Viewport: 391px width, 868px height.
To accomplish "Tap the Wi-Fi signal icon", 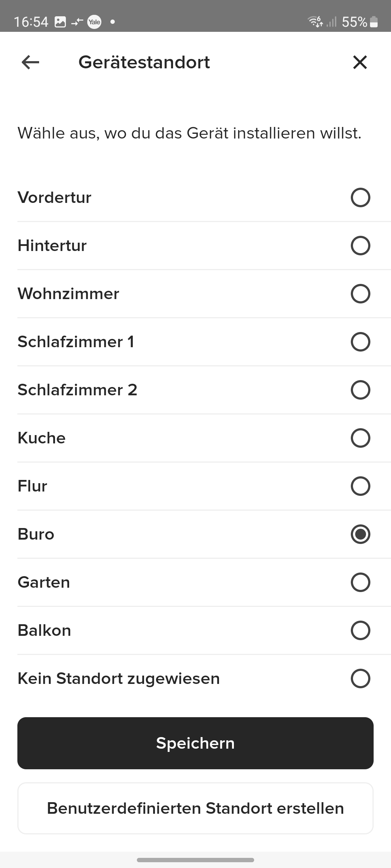I will 315,22.
